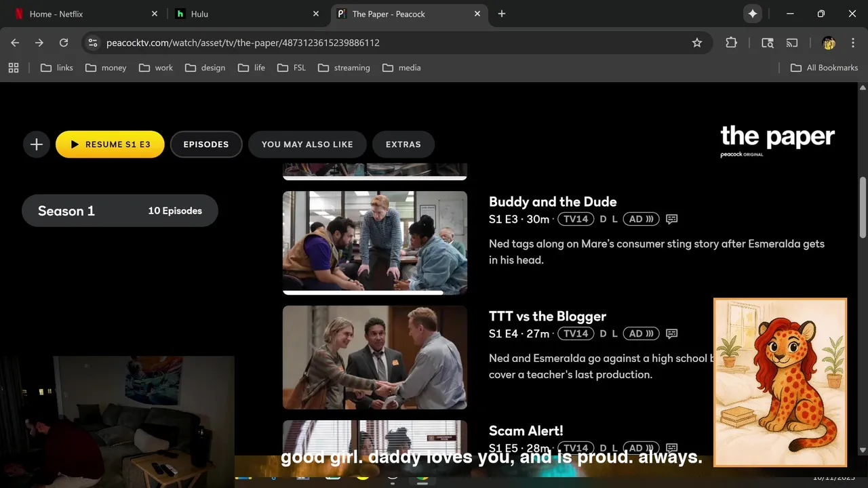The height and width of the screenshot is (488, 868).
Task: Go forward in browser history
Action: 39,43
